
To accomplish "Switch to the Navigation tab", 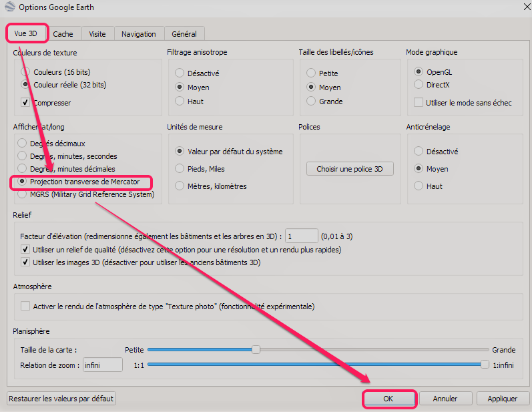I will (139, 34).
